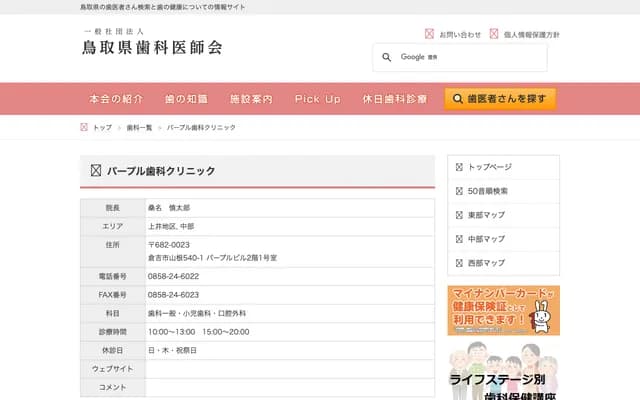The width and height of the screenshot is (640, 400).
Task: Click the icon beside 個人情報保護方針
Action: 494,34
